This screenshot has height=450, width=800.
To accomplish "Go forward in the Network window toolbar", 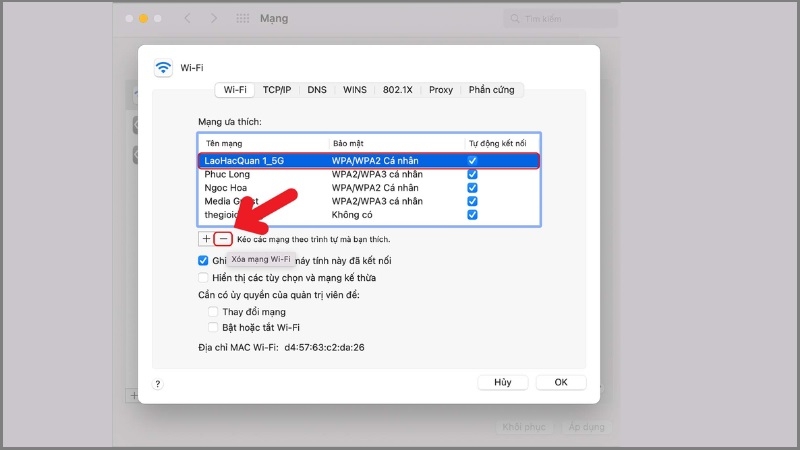I will pyautogui.click(x=214, y=18).
